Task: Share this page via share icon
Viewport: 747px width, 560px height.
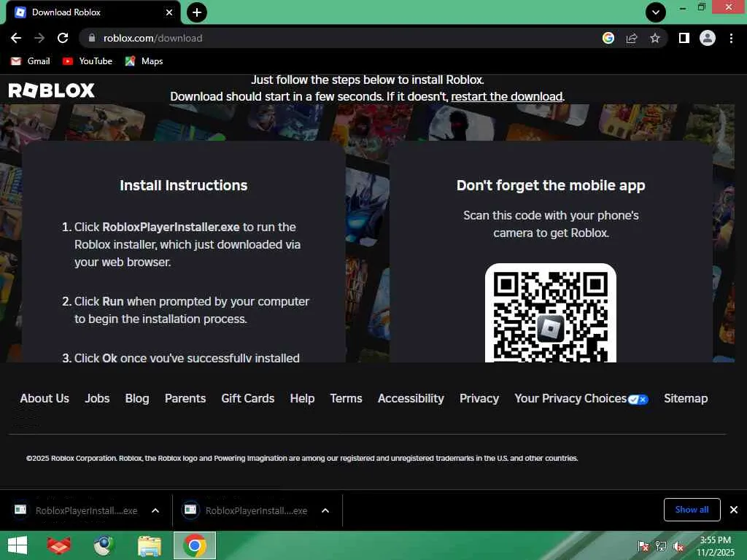Action: (x=632, y=38)
